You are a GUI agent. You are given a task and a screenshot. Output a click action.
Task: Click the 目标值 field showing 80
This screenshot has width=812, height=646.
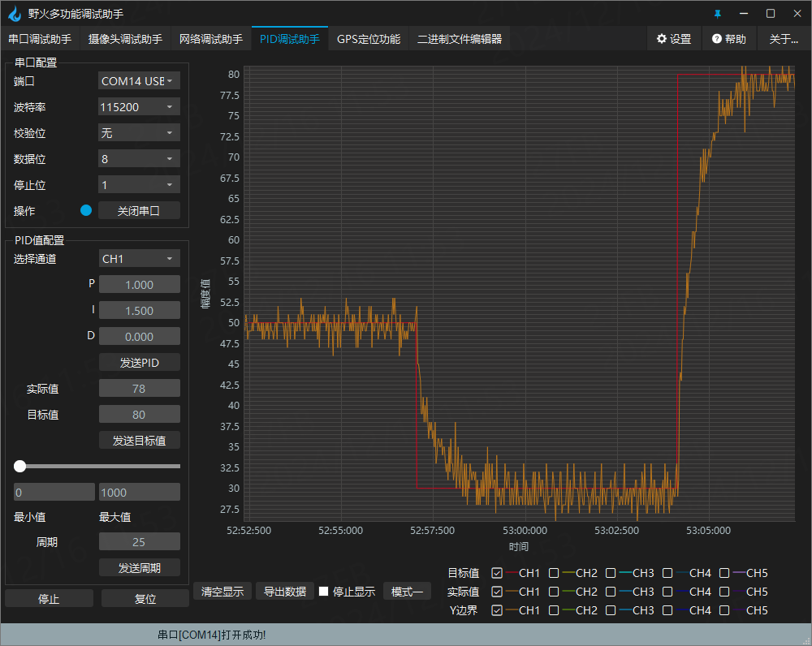tap(140, 414)
